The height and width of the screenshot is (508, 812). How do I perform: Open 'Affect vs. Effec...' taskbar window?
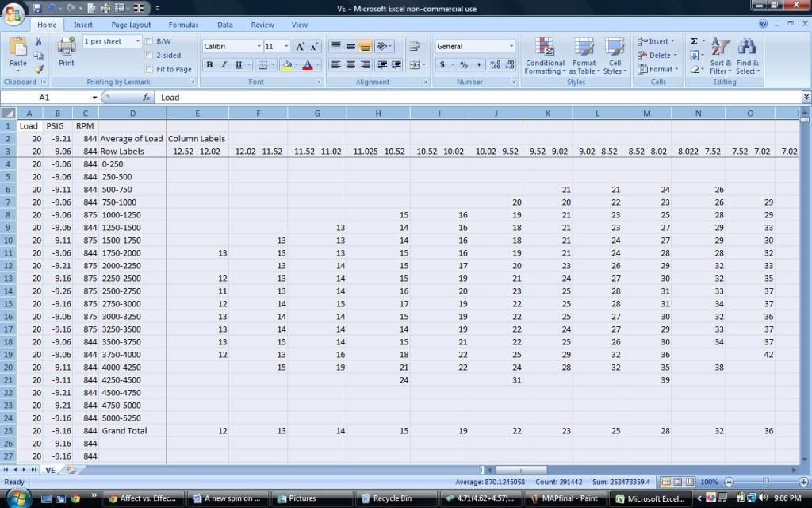pos(144,498)
